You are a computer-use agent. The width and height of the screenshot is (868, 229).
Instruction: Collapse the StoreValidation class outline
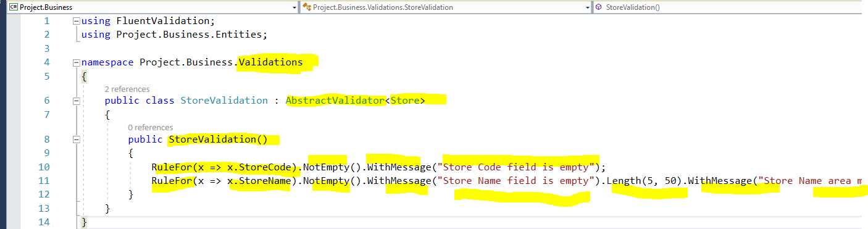76,101
